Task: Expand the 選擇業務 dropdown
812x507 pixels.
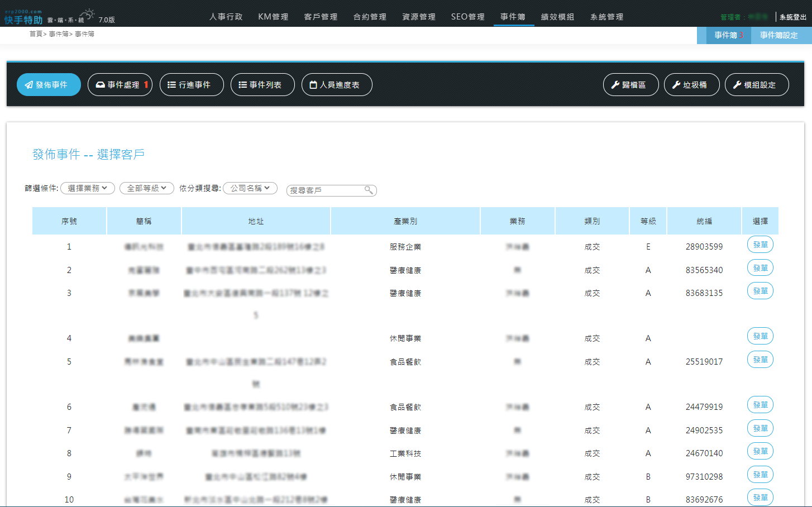Action: click(88, 188)
